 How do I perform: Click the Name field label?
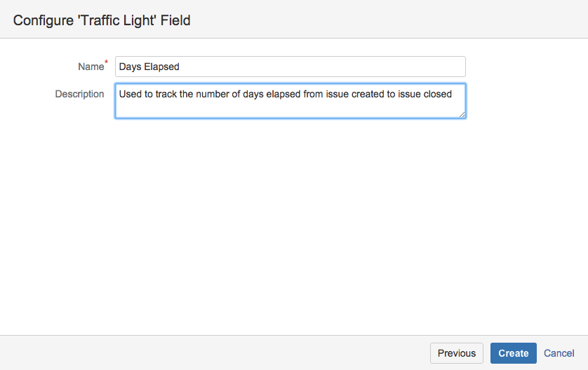[x=91, y=67]
